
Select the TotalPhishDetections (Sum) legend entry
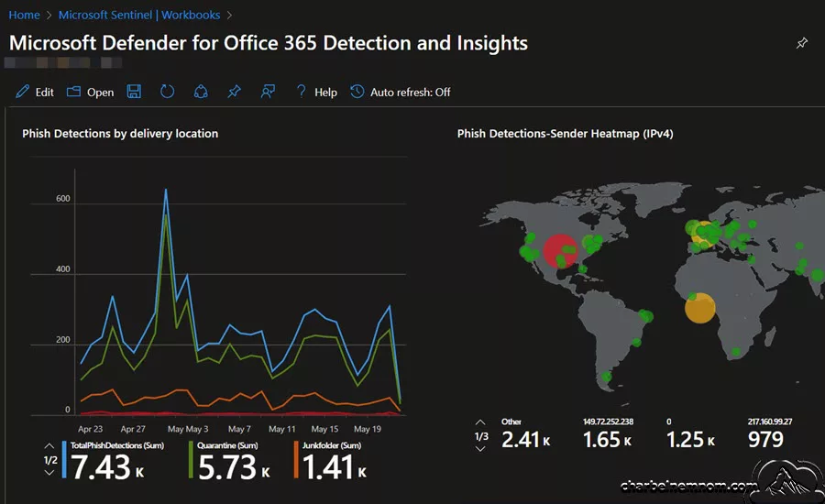click(113, 461)
